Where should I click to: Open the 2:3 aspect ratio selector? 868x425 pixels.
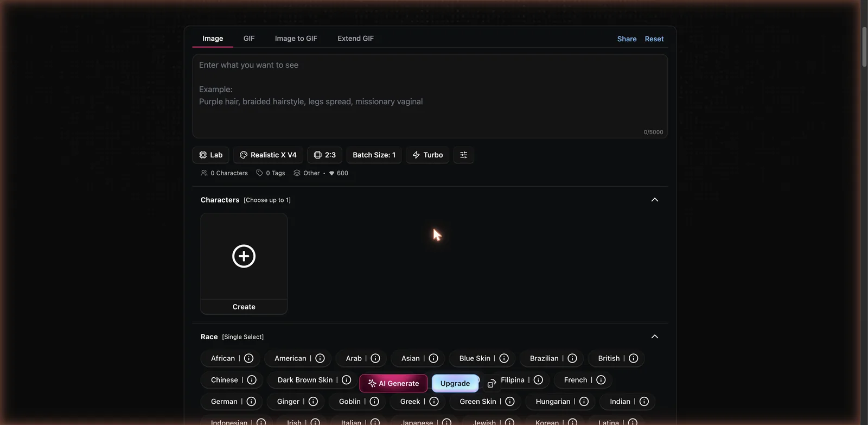pyautogui.click(x=324, y=155)
